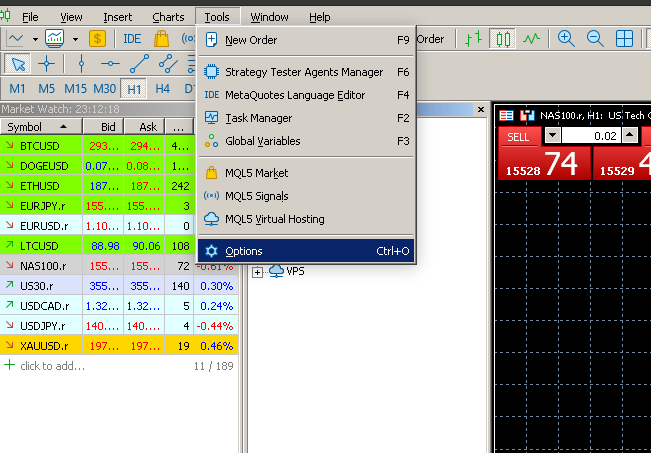651x453 pixels.
Task: Open the Insert menu
Action: click(x=117, y=17)
